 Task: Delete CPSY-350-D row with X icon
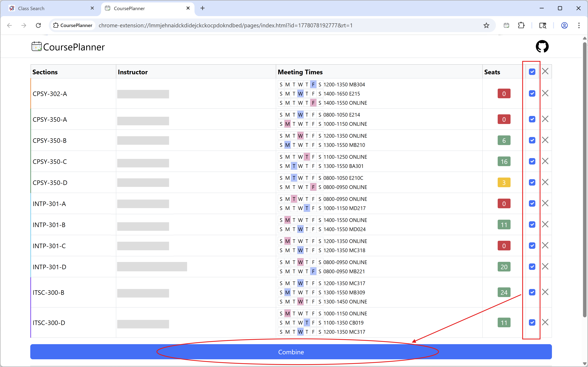tap(545, 182)
